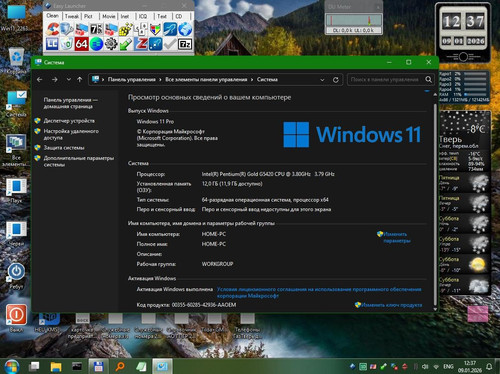Open the notifications bell in system tray
Image resolution: width=500 pixels, height=374 pixels.
click(489, 367)
